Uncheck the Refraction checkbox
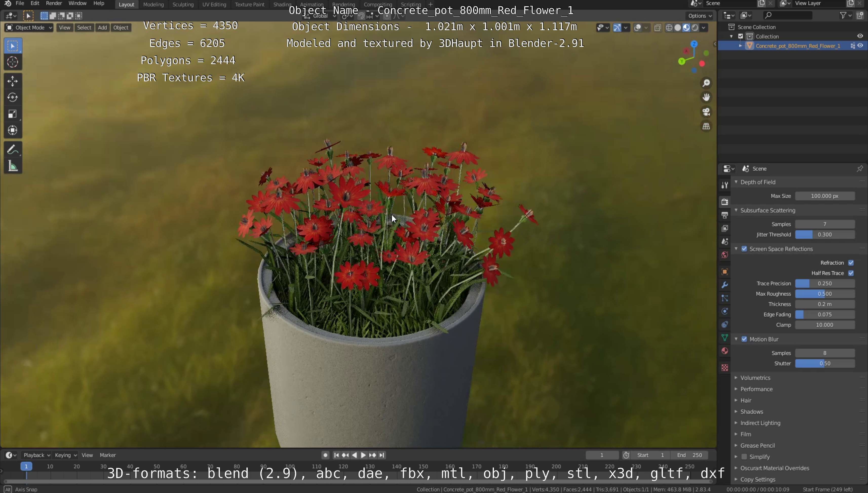This screenshot has width=868, height=493. 851,263
